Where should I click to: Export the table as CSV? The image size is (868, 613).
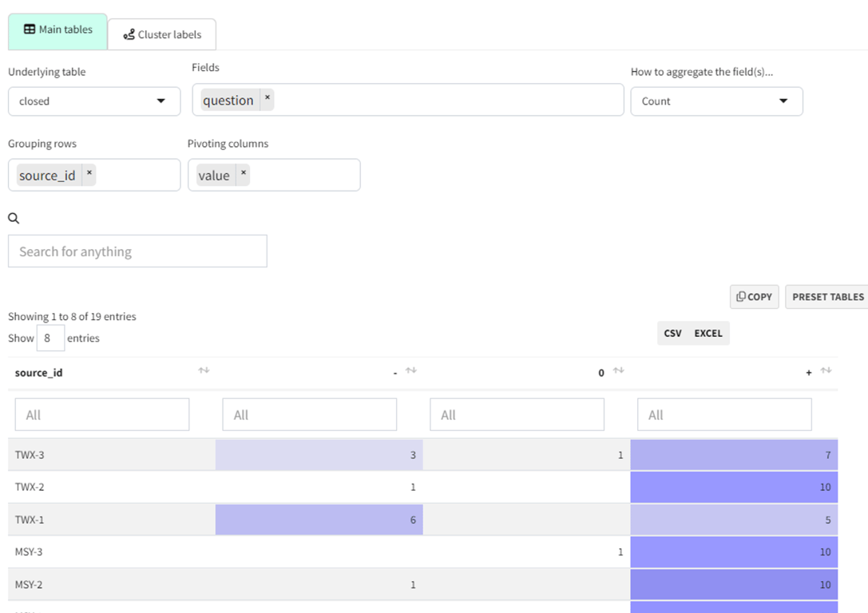(673, 334)
